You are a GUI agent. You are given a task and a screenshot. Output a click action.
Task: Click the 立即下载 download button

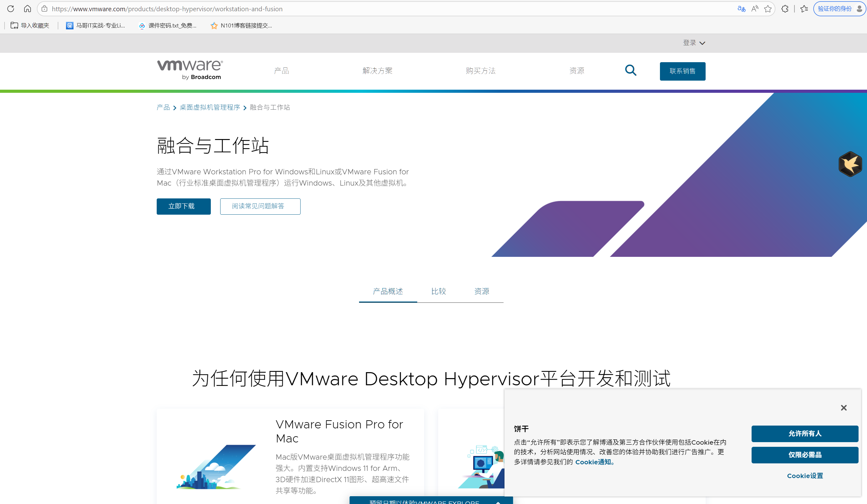click(x=183, y=206)
